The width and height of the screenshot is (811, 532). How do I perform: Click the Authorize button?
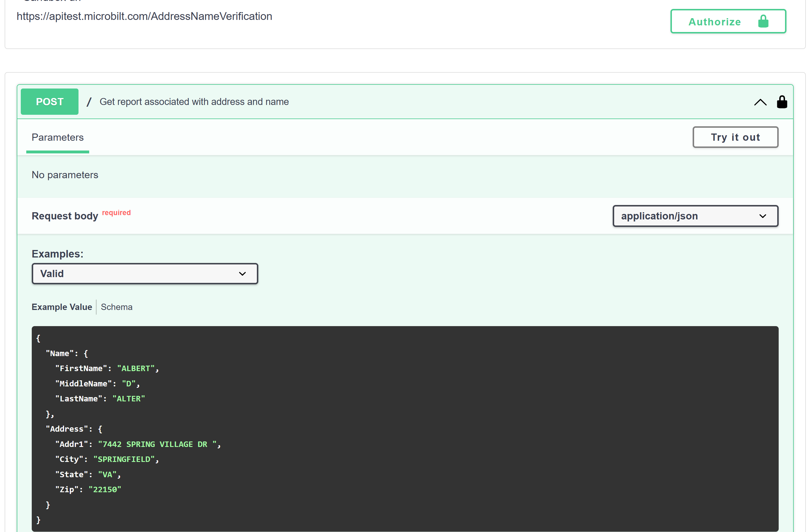pos(728,21)
